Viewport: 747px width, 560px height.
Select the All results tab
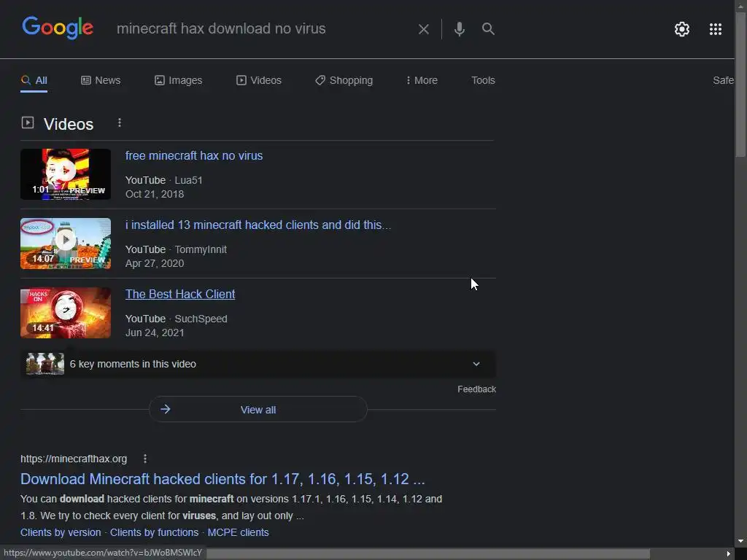(x=34, y=80)
